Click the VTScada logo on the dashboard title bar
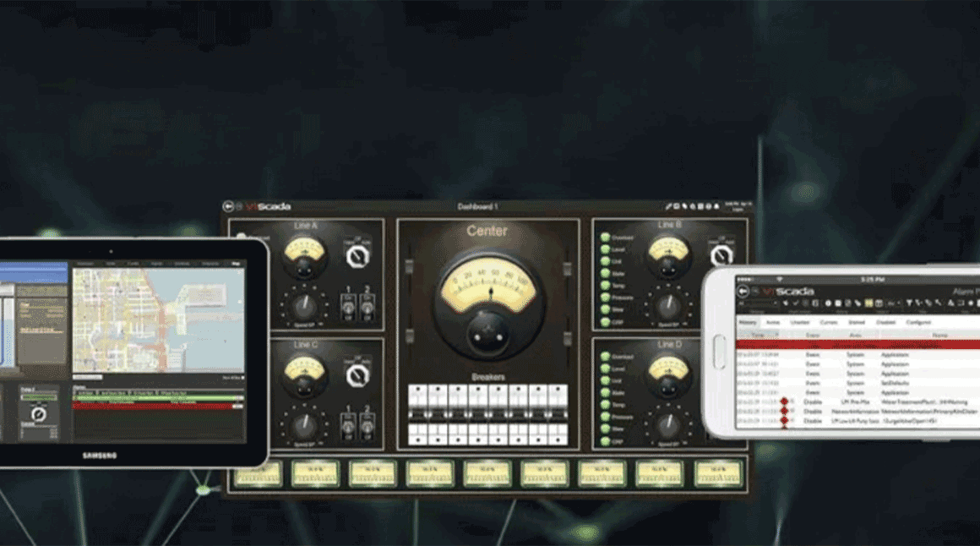Viewport: 980px width, 546px height. (268, 206)
